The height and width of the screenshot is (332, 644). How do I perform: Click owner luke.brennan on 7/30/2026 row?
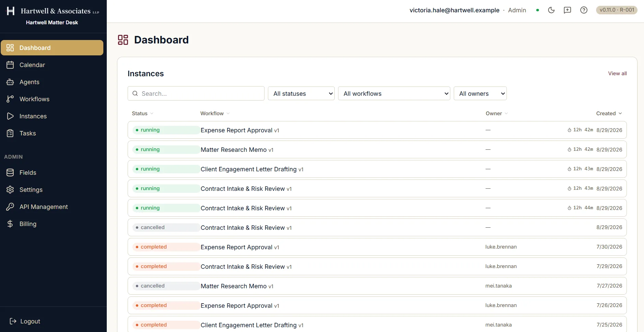[501, 247]
